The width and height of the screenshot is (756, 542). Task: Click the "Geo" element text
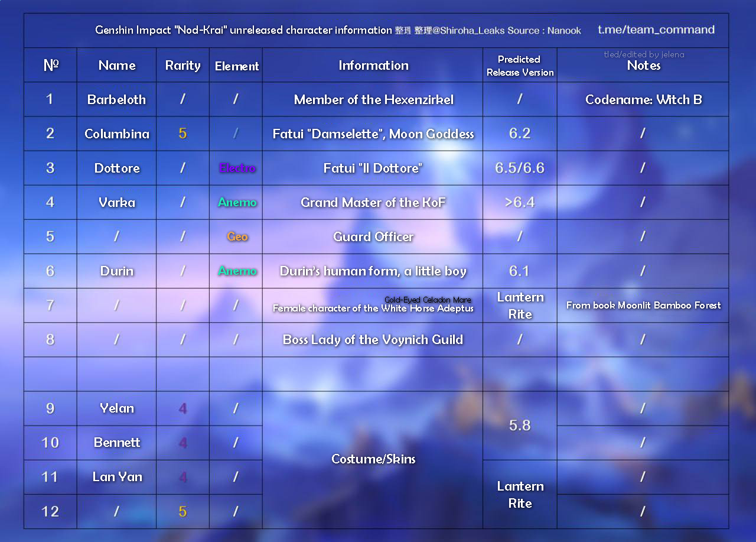[237, 236]
